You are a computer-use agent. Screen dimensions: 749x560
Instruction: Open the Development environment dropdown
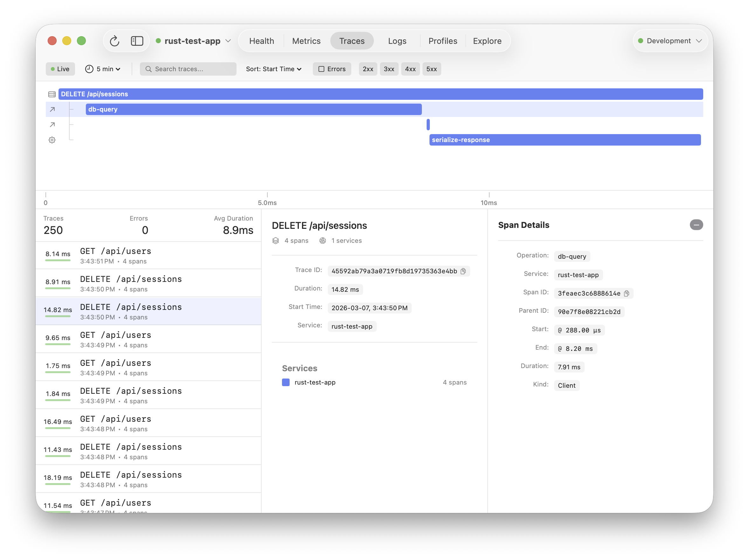(670, 41)
